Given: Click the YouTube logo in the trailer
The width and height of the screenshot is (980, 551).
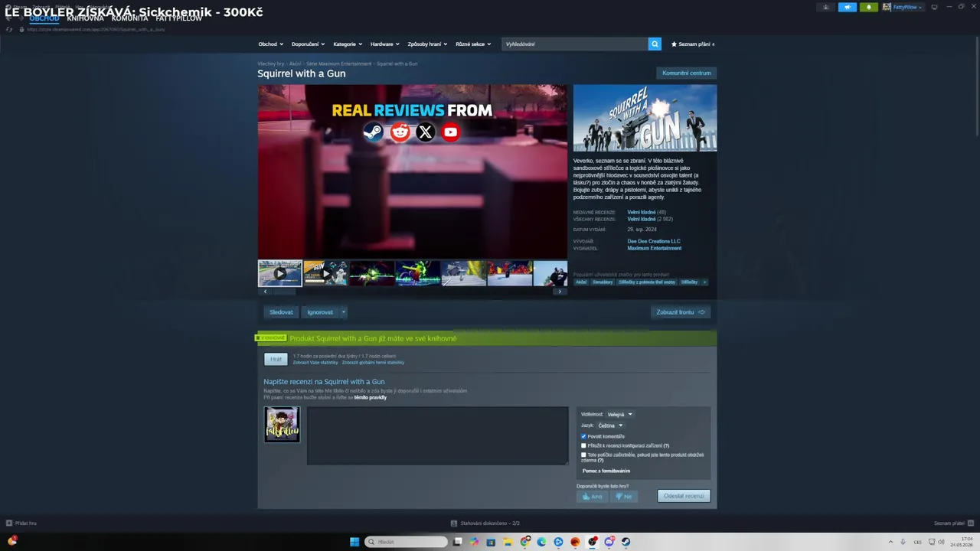Looking at the screenshot, I should click(x=451, y=132).
